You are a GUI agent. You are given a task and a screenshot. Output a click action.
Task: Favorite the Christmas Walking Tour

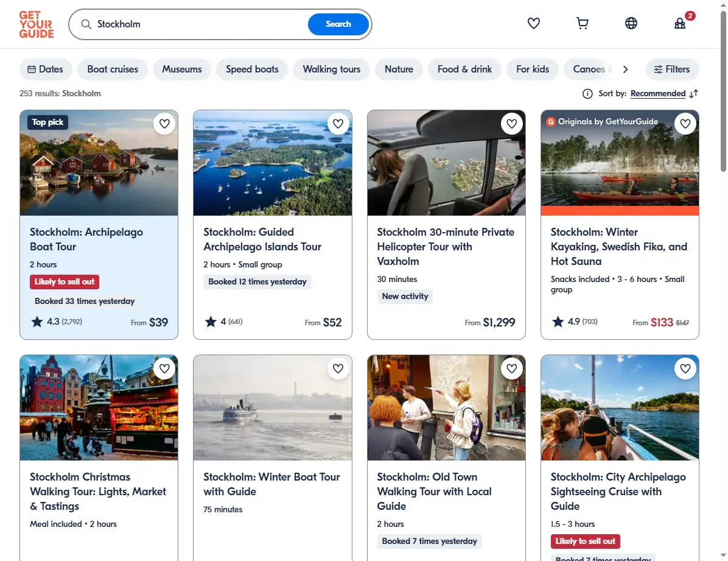tap(164, 369)
